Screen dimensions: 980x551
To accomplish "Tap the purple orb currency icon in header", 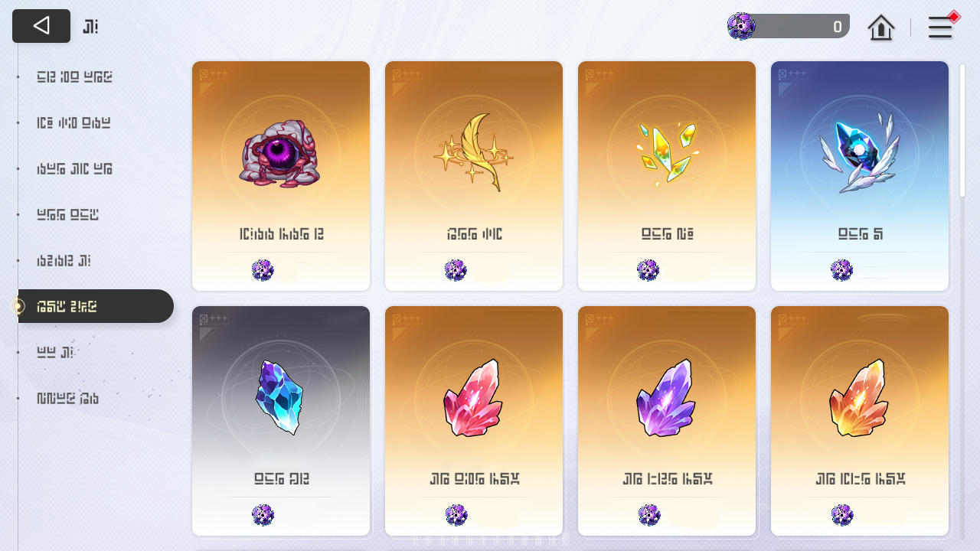I will [x=741, y=26].
